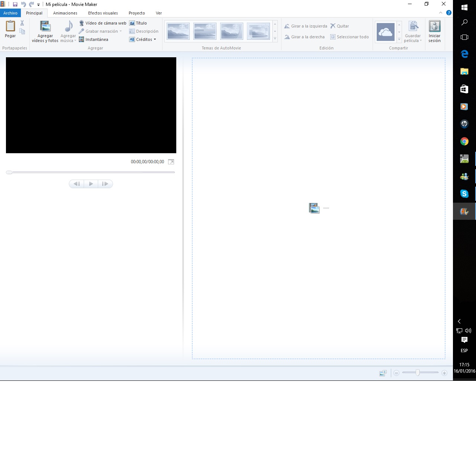Select the first AutoMovie theme thumbnail
This screenshot has height=476, width=476.
pyautogui.click(x=178, y=31)
